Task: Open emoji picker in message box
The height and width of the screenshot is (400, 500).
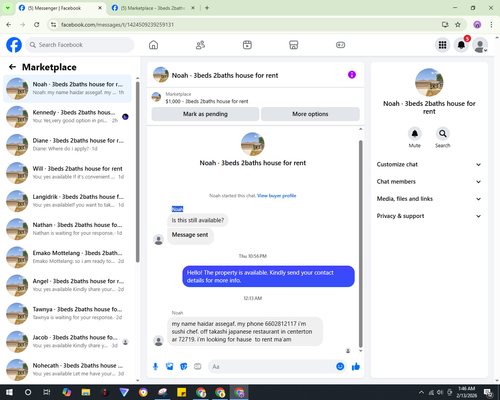Action: pyautogui.click(x=340, y=367)
